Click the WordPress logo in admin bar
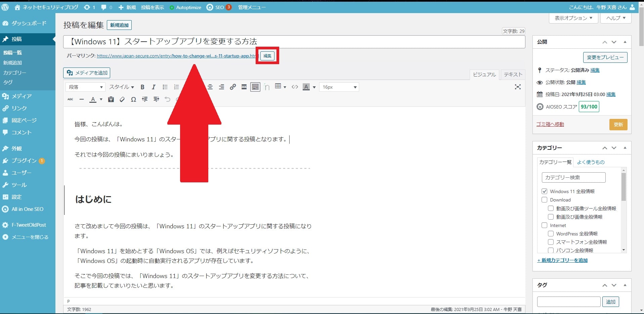This screenshot has height=314, width=644. (x=5, y=7)
